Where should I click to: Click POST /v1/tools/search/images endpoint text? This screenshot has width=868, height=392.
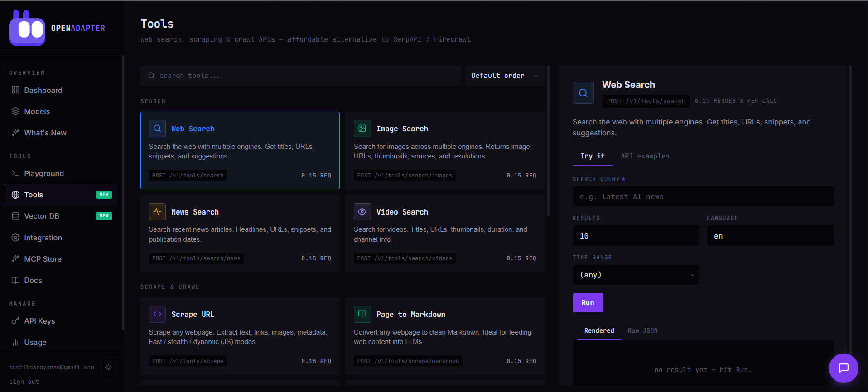pyautogui.click(x=405, y=176)
